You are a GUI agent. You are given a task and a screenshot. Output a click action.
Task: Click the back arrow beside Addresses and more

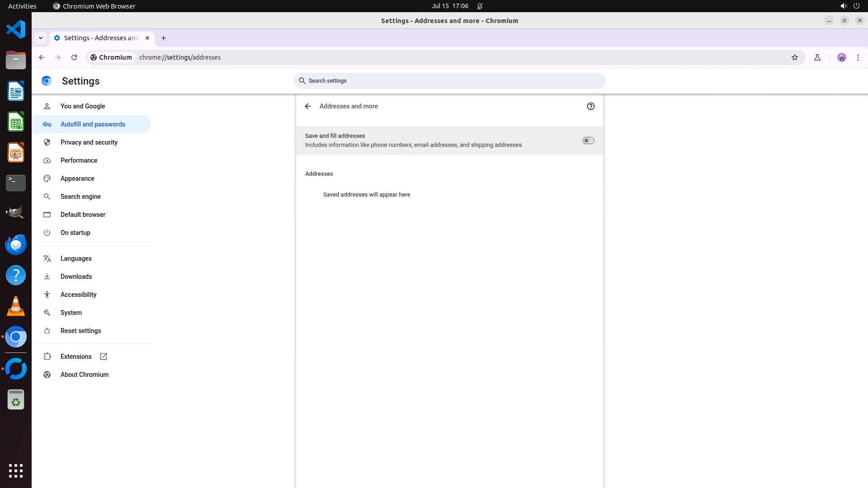point(308,106)
